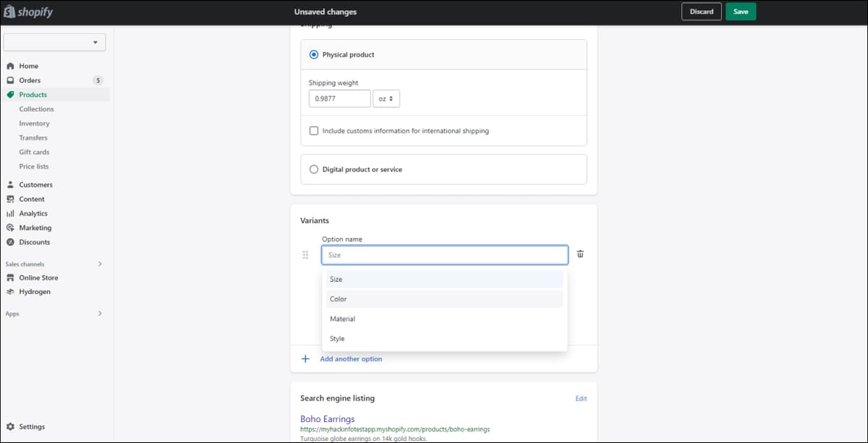868x443 pixels.
Task: Click the Orders count badge 5
Action: click(x=98, y=80)
